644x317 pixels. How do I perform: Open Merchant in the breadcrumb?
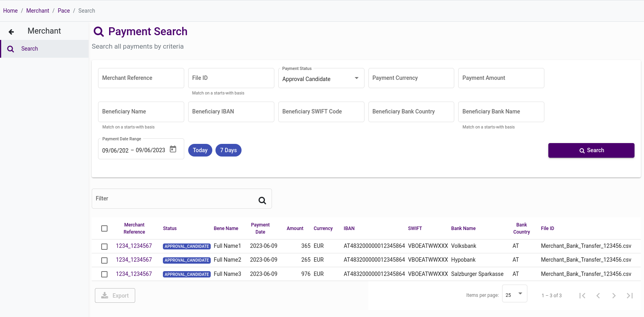click(x=38, y=11)
